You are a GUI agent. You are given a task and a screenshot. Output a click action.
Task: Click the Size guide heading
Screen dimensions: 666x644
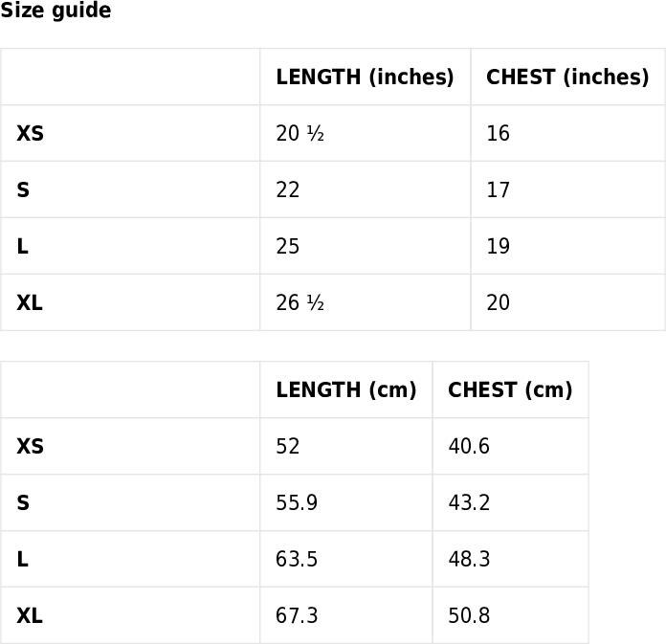(55, 10)
